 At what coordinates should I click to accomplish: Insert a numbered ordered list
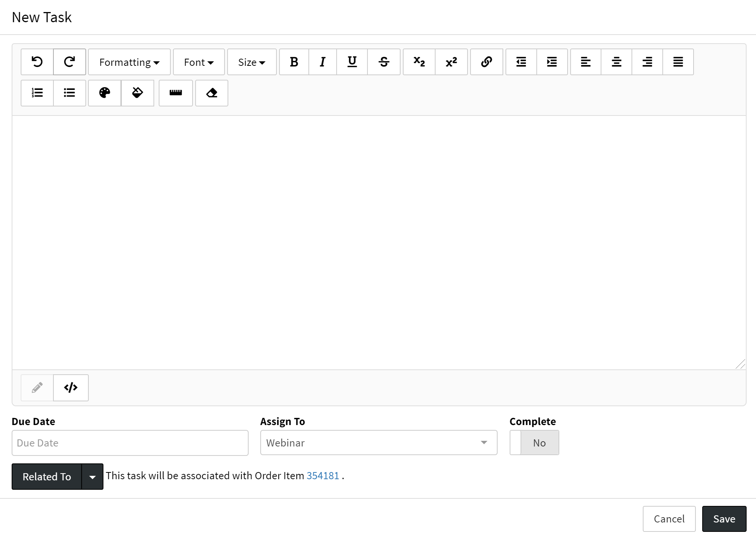pos(37,93)
